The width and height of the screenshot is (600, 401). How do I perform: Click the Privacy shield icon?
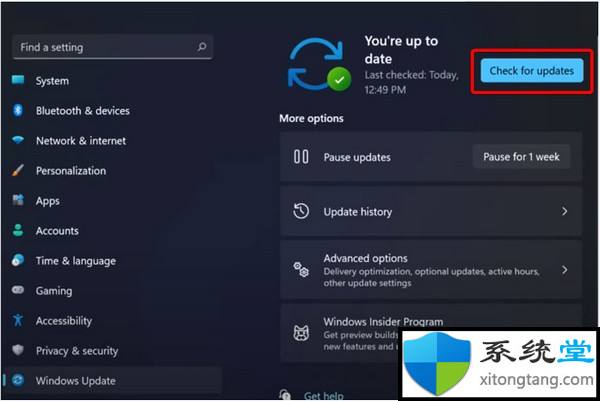(18, 350)
